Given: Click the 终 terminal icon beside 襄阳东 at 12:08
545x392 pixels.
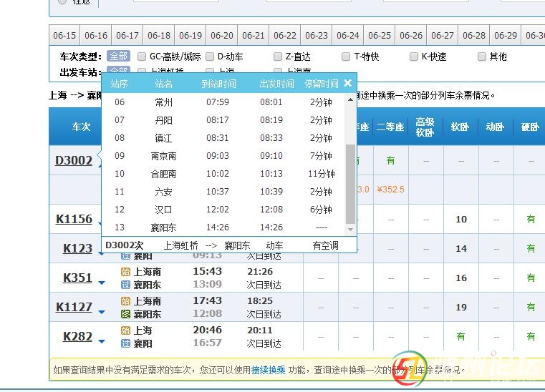Looking at the screenshot, I should (x=125, y=314).
